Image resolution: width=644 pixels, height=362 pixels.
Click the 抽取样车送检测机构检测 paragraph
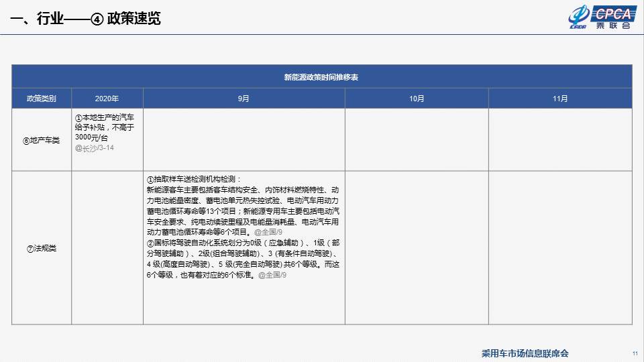[243, 206]
